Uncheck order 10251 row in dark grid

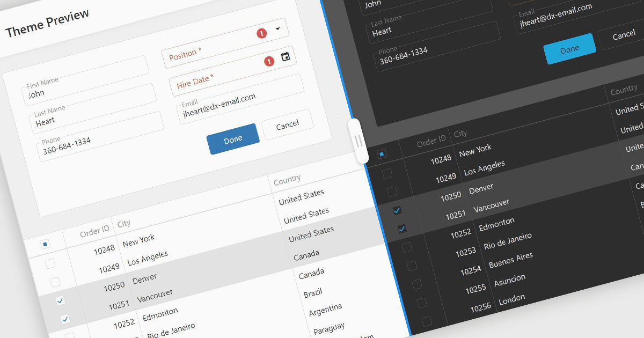[x=401, y=229]
